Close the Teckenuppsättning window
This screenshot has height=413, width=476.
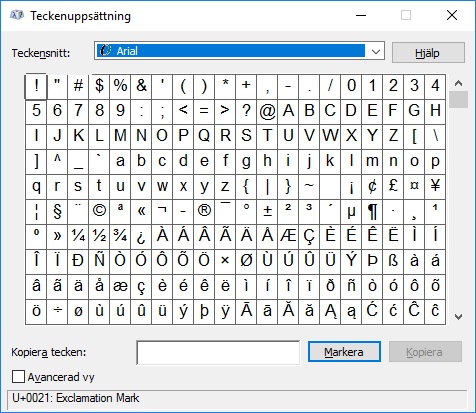[x=452, y=15]
